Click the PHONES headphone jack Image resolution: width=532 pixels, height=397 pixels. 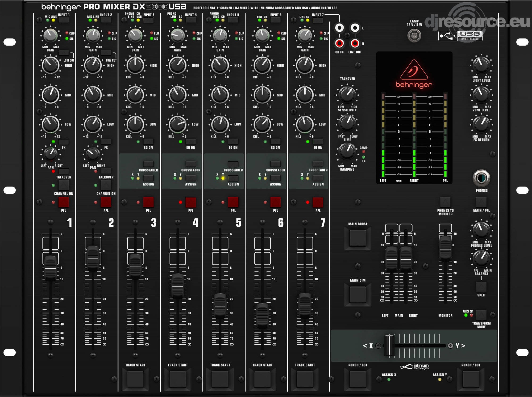pyautogui.click(x=481, y=178)
